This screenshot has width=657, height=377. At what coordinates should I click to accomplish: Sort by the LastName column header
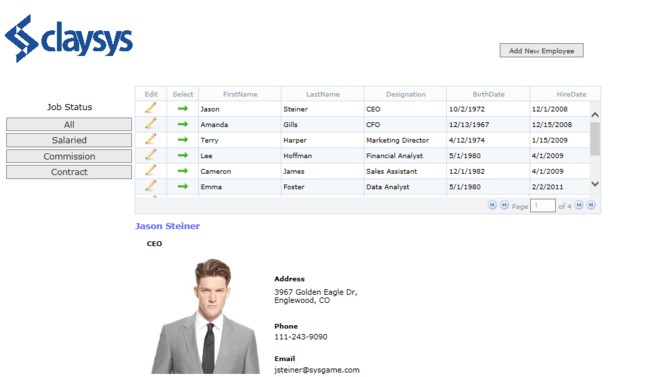pos(323,94)
